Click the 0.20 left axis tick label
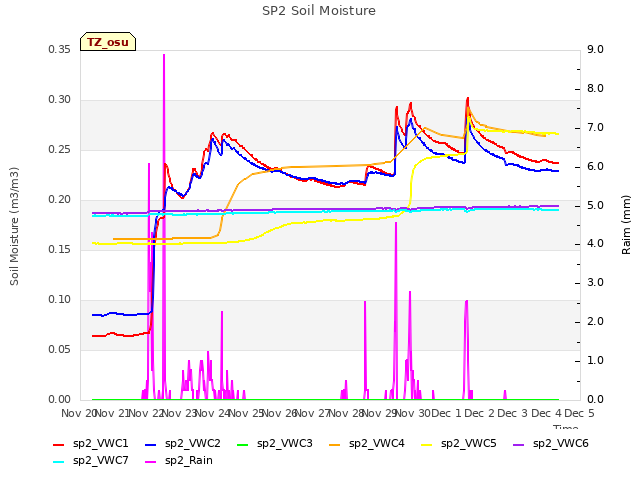 coord(59,200)
